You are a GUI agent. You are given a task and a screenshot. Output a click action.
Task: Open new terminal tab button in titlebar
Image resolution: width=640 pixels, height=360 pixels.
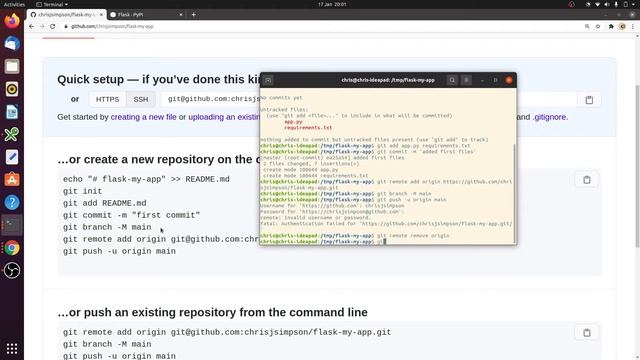point(268,80)
